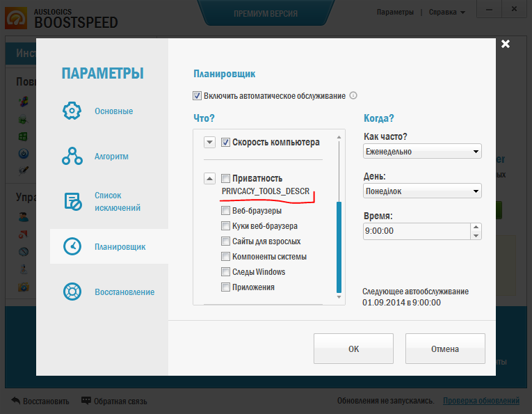Open the День day dropdown
Image resolution: width=532 pixels, height=414 pixels.
coord(422,191)
